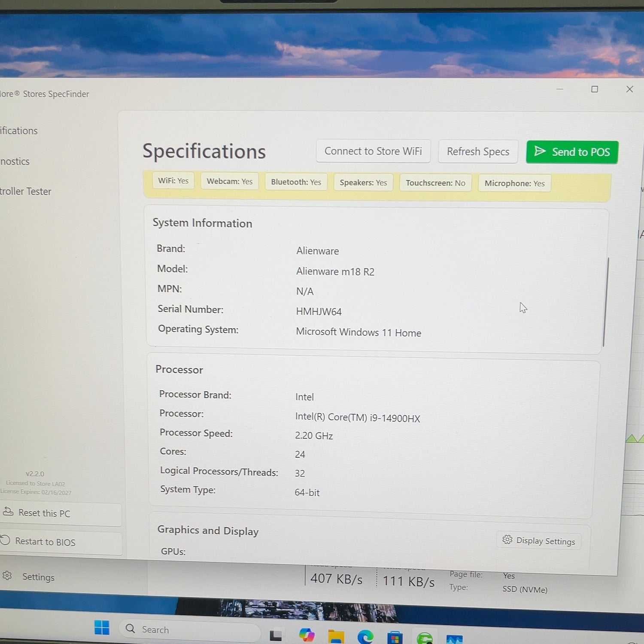Click the 'Specifications' page heading
The height and width of the screenshot is (644, 644).
(204, 151)
